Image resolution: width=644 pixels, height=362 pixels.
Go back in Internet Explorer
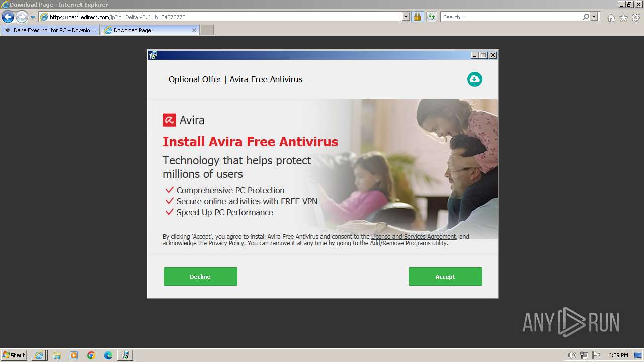pos(8,17)
